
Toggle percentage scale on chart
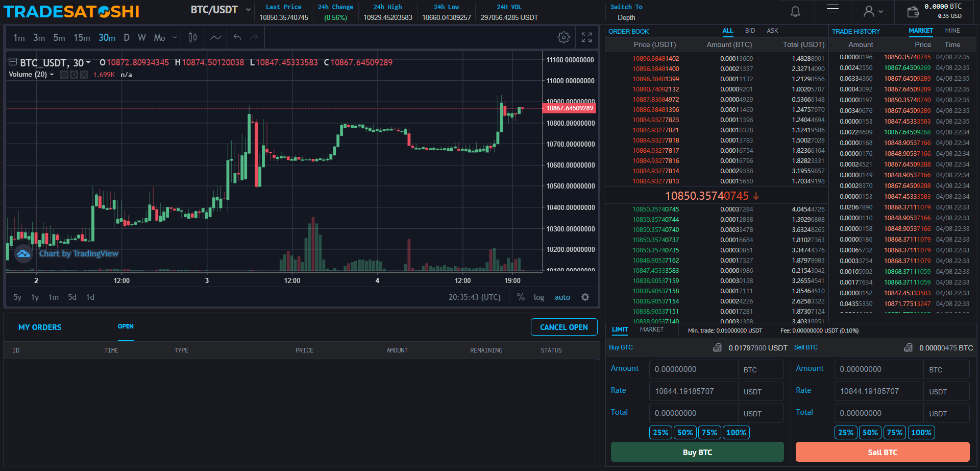pyautogui.click(x=521, y=297)
